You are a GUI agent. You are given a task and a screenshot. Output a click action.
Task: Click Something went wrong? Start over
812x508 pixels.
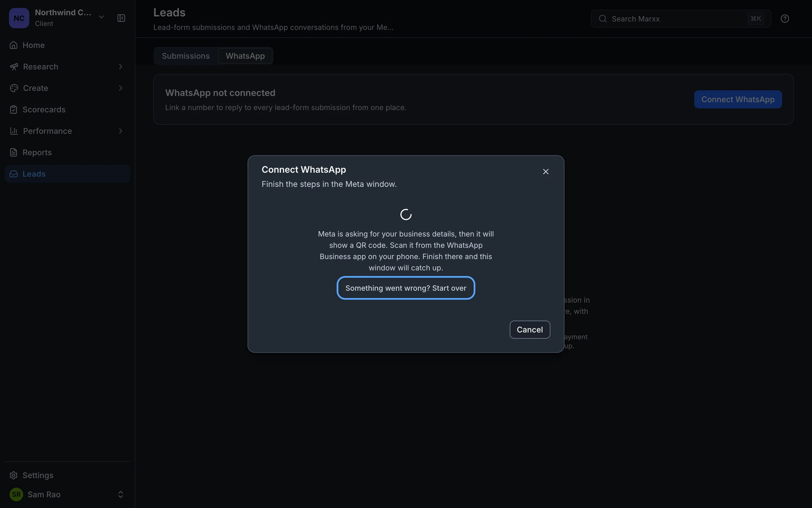pyautogui.click(x=406, y=288)
